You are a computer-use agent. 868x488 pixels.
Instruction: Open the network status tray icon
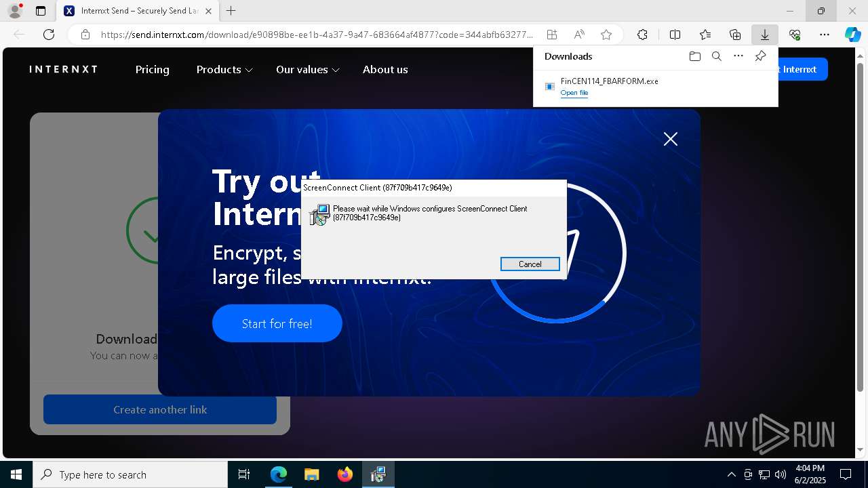pos(764,474)
